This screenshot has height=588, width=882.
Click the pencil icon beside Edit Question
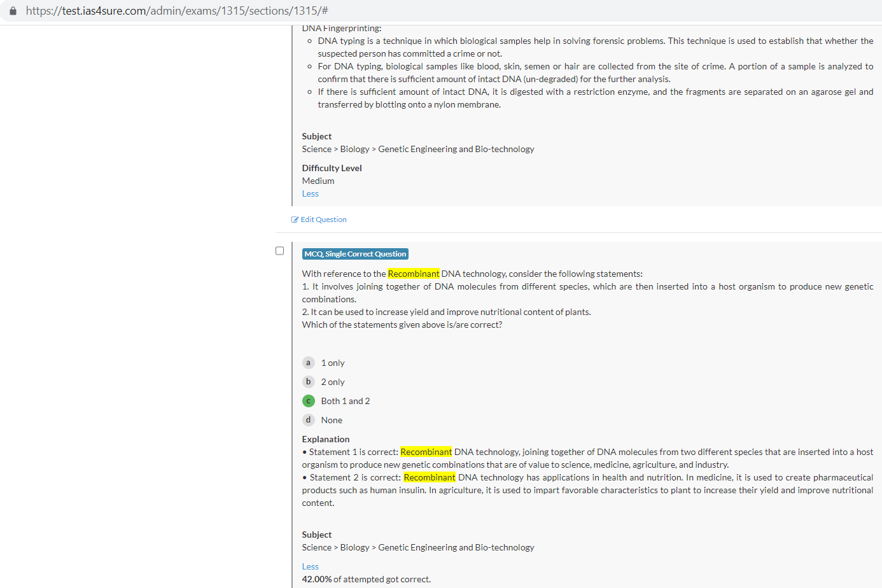tap(295, 220)
